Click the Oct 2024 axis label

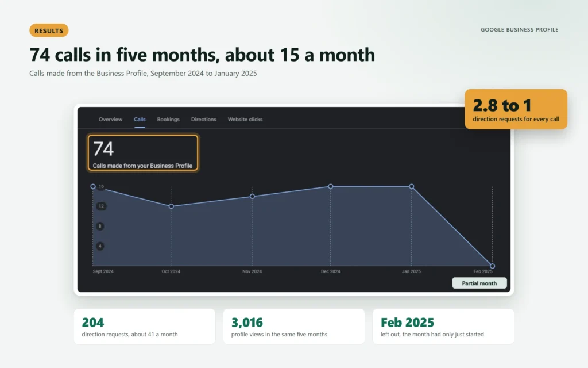(171, 271)
